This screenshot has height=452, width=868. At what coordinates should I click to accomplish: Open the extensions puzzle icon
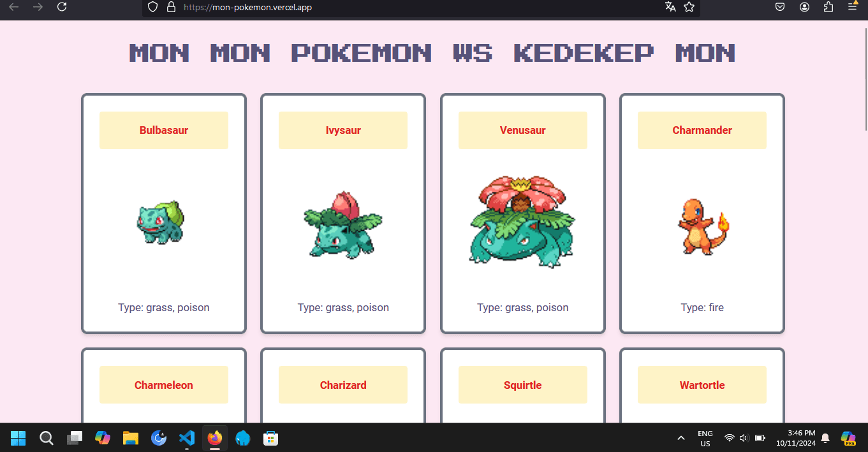(828, 7)
